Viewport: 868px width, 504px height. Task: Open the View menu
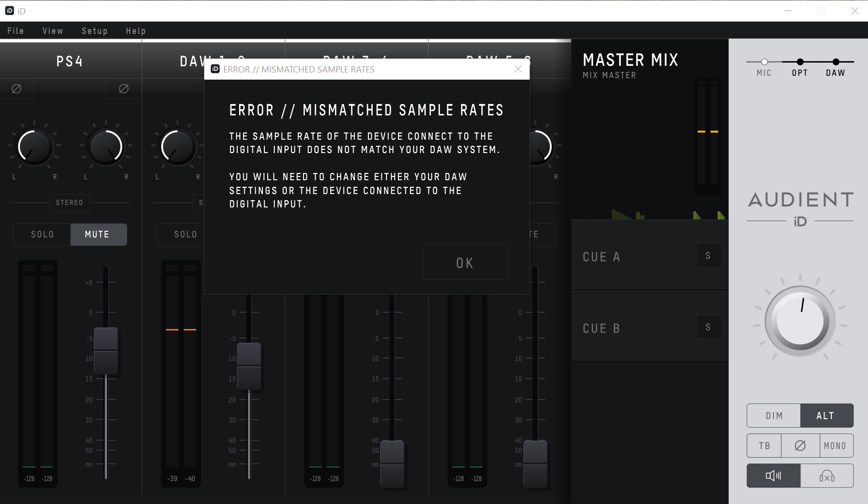click(52, 31)
